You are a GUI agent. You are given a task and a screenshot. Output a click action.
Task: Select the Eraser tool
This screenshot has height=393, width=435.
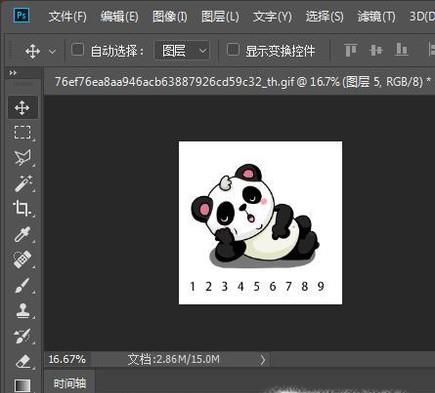pyautogui.click(x=23, y=362)
